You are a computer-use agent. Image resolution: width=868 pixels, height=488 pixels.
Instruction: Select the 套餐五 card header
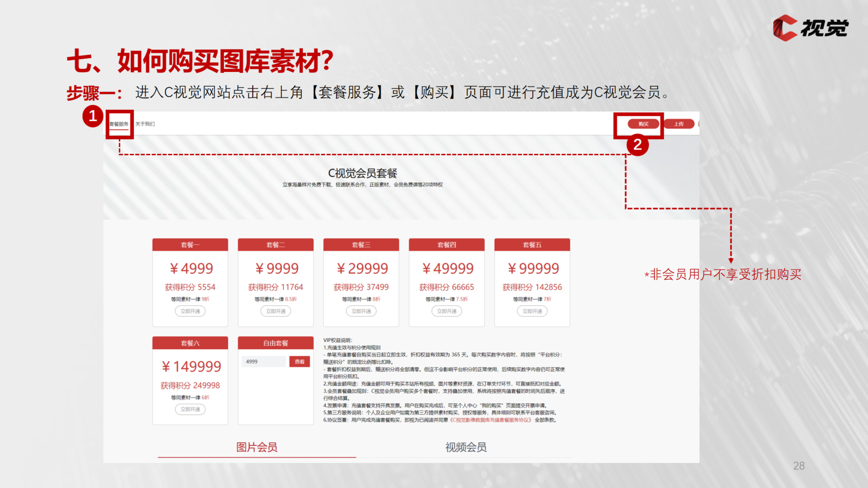532,245
